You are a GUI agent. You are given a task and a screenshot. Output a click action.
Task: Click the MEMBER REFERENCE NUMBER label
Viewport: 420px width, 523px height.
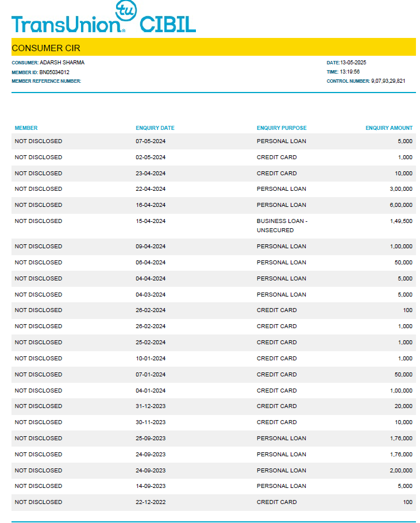point(47,81)
